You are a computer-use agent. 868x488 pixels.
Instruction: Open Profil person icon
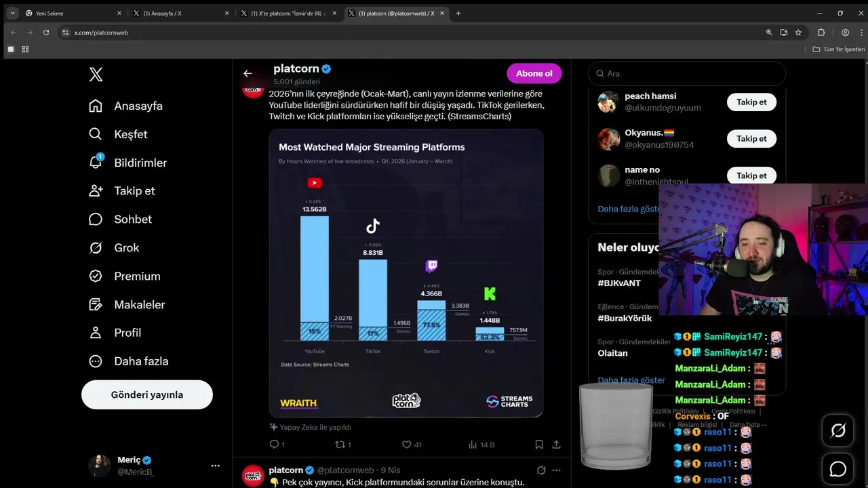click(96, 333)
